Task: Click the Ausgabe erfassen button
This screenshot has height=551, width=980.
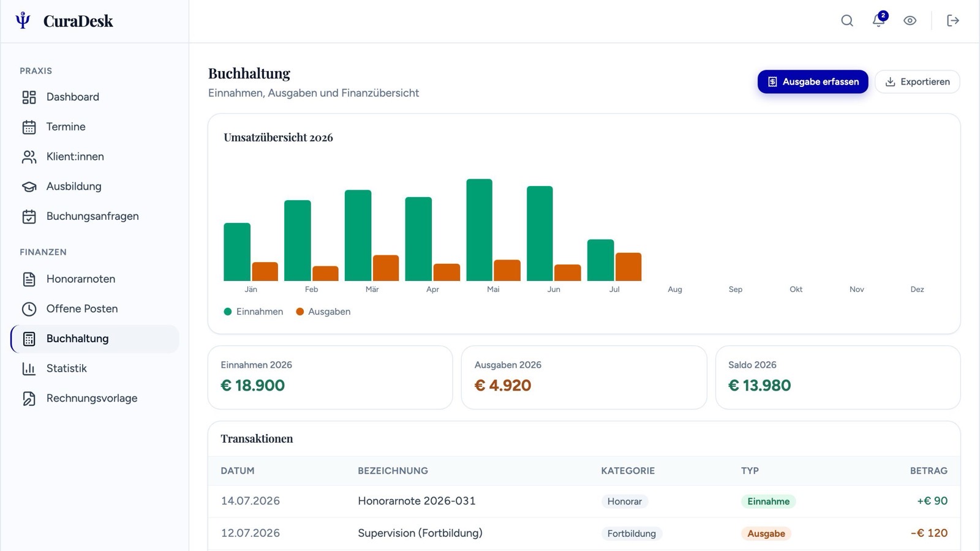Action: point(813,82)
